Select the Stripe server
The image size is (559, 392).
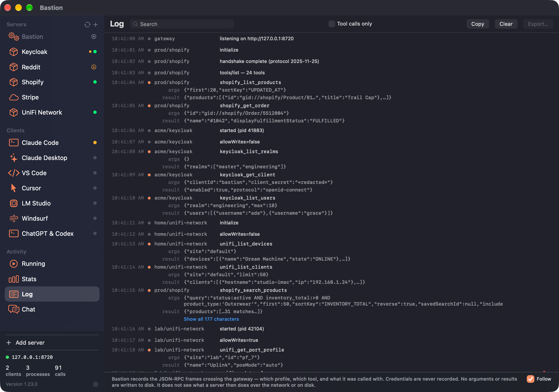(x=52, y=97)
